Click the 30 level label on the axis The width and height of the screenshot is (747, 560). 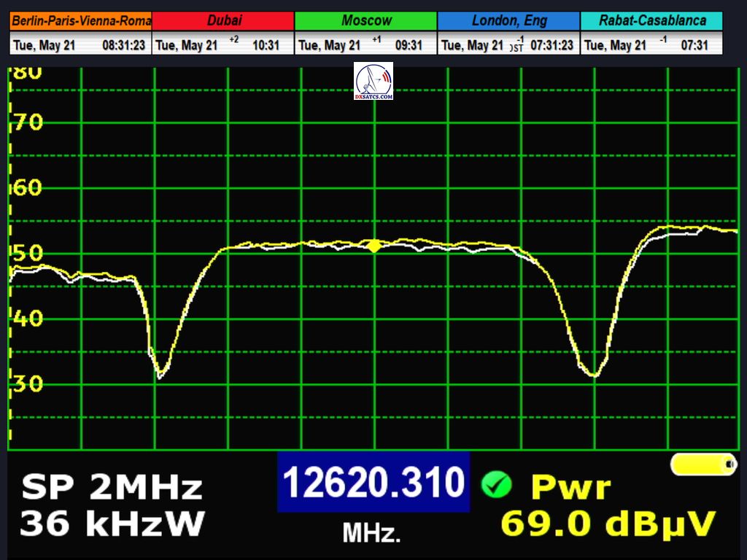(28, 384)
